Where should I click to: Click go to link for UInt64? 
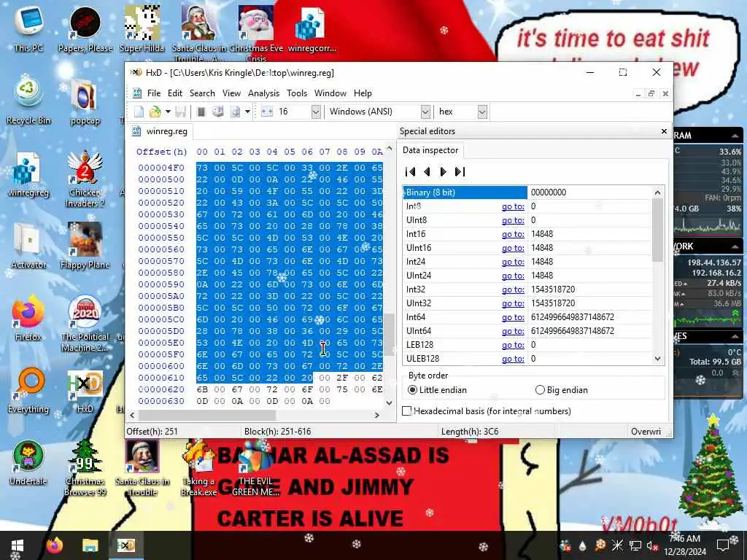513,331
